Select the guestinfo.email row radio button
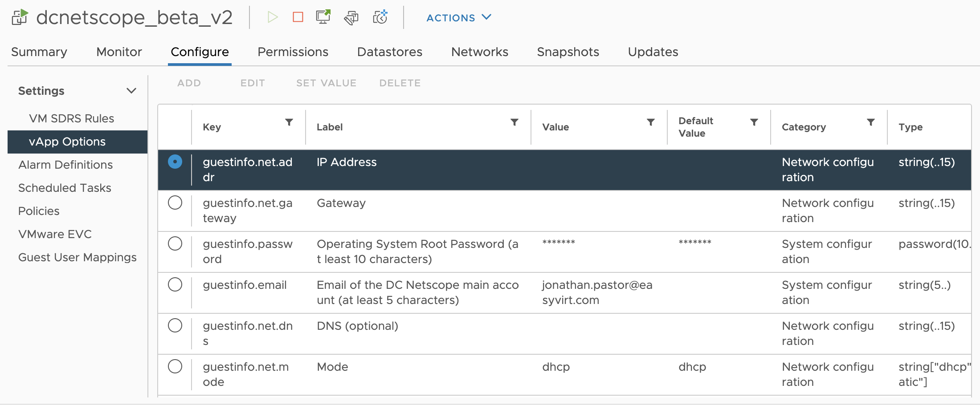980x405 pixels. click(x=175, y=285)
